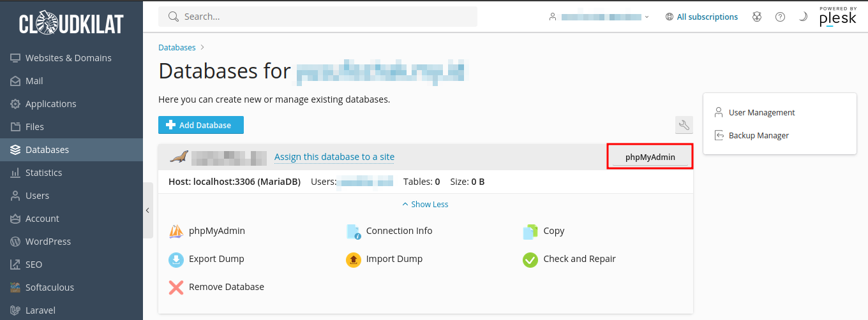This screenshot has height=320, width=868.
Task: Click the Check and Repair checkmark icon
Action: pos(530,259)
